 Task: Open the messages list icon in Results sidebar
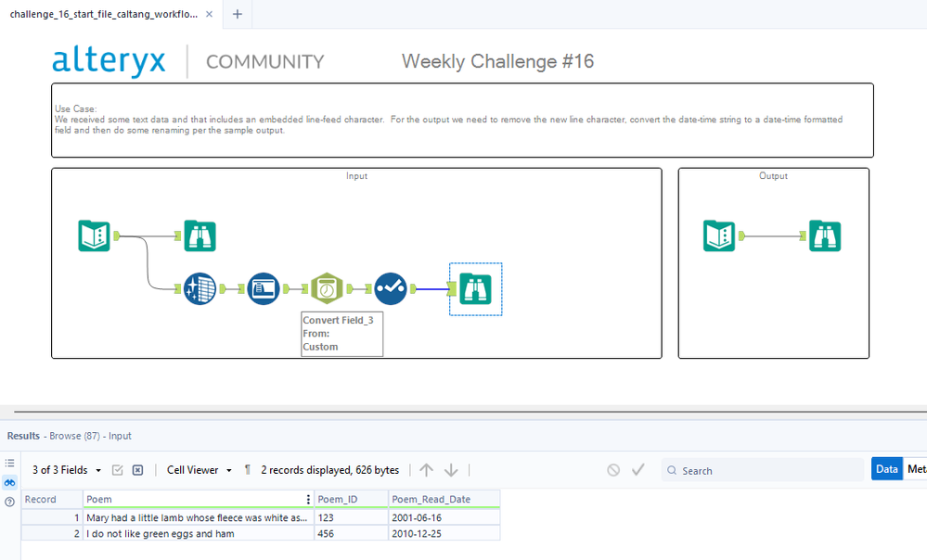pyautogui.click(x=9, y=464)
